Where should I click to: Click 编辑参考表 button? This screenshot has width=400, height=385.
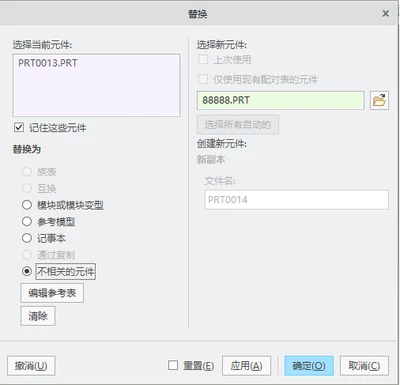coord(52,293)
